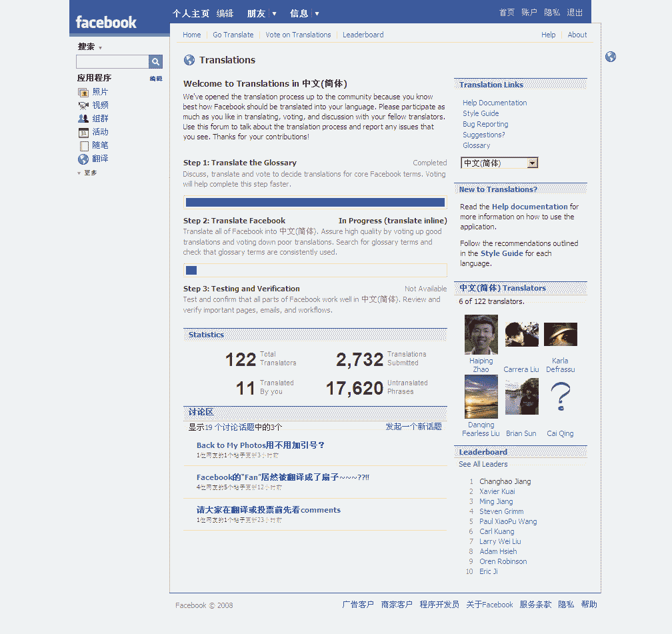Open the Translations (翻译) globe icon in sidebar

click(x=83, y=159)
